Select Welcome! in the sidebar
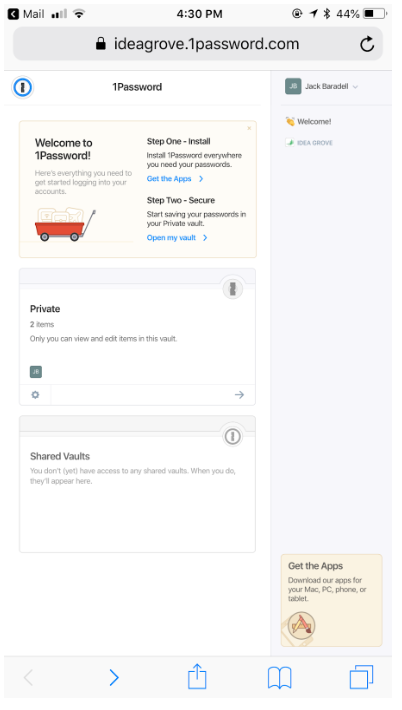 308,121
